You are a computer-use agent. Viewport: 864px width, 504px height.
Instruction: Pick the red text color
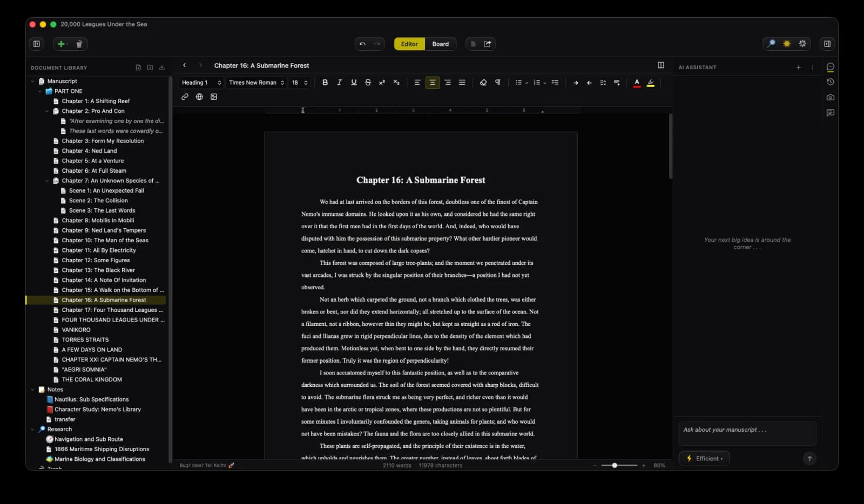tap(637, 83)
